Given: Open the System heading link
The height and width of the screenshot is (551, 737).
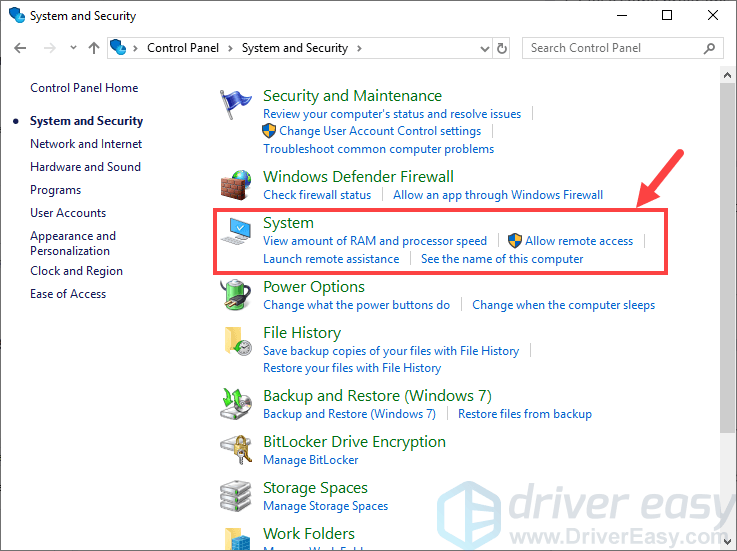Looking at the screenshot, I should 288,223.
